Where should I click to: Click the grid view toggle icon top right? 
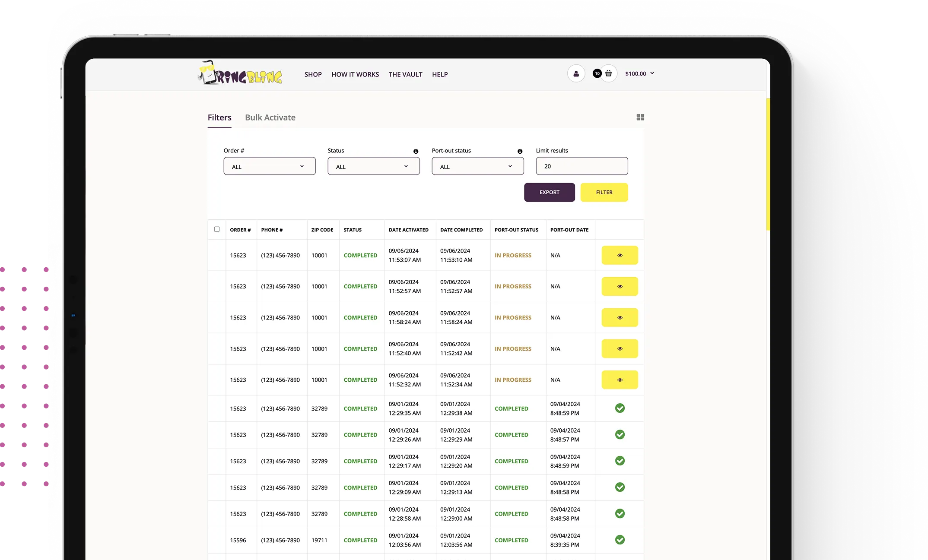coord(640,117)
